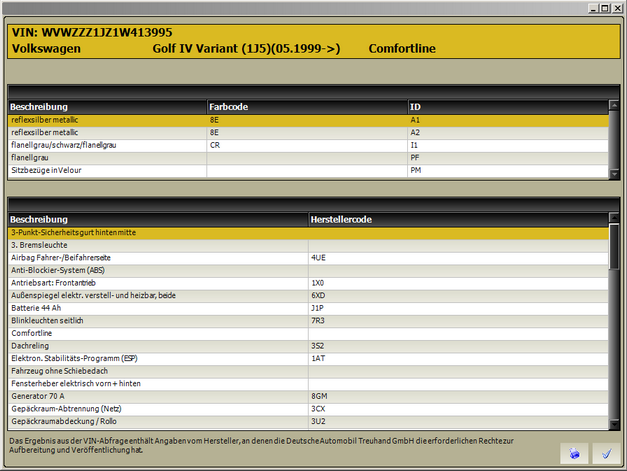Sort by the ID column header
627x471 pixels.
click(508, 107)
